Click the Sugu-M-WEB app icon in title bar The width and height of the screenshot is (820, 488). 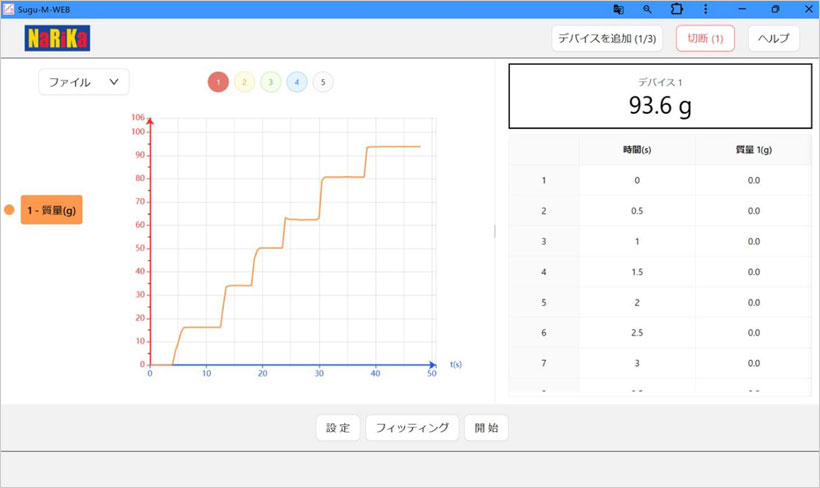click(8, 9)
